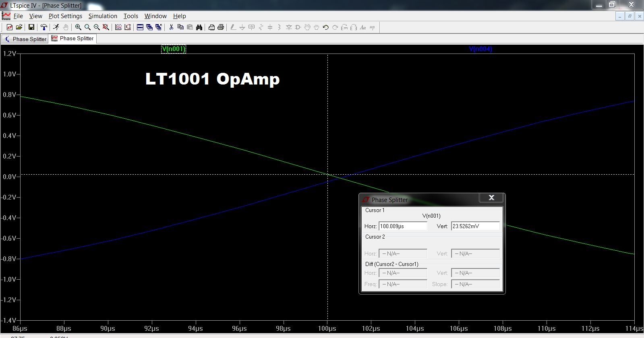
Task: Open the View menu
Action: (35, 16)
